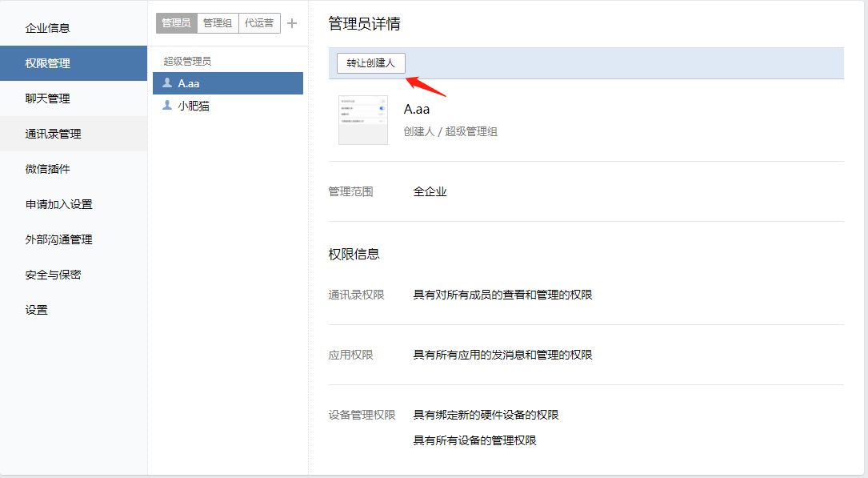Switch to the 管理组 tab

pos(218,23)
